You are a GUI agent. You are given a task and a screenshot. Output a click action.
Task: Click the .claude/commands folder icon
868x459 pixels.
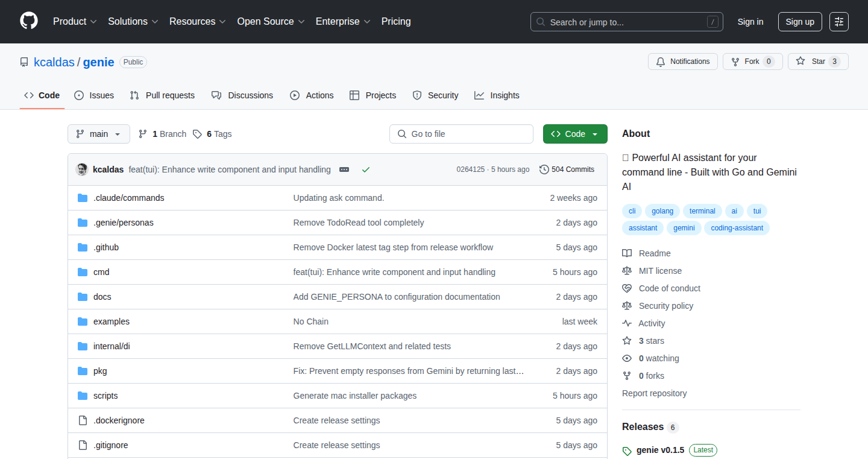83,198
